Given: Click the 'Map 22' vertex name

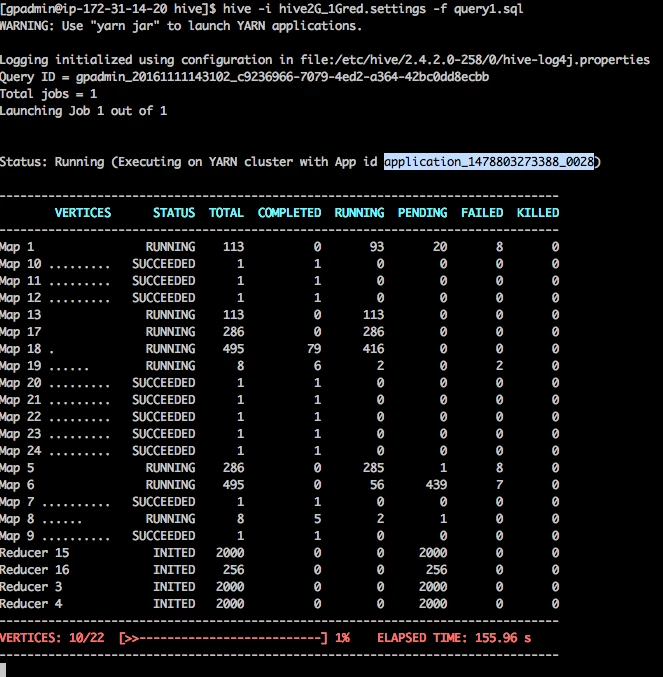Looking at the screenshot, I should pyautogui.click(x=21, y=417).
